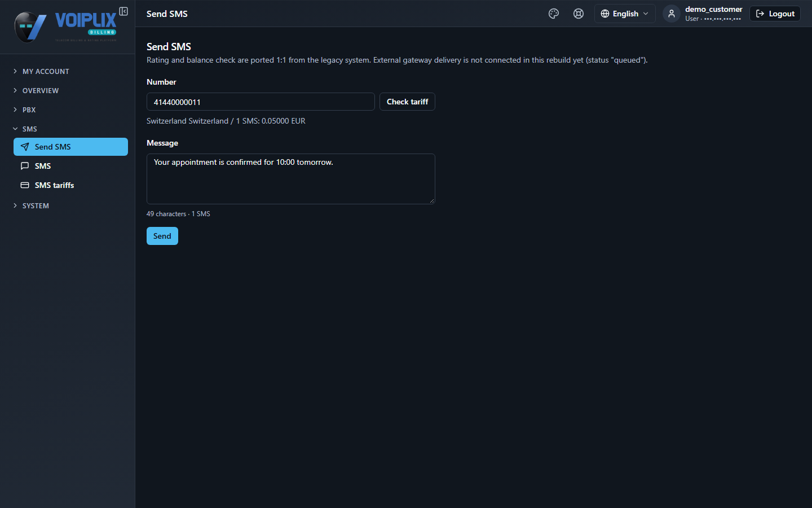Click the user avatar icon

671,14
